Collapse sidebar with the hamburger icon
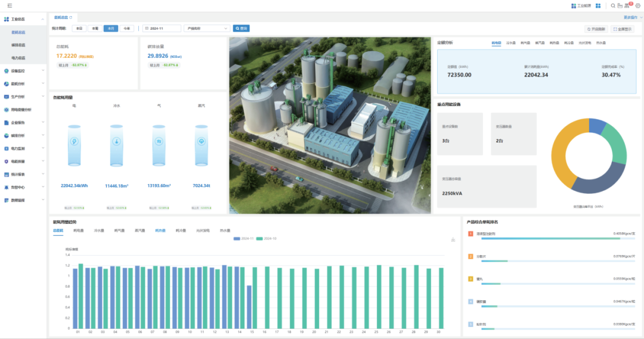The image size is (644, 339). pyautogui.click(x=10, y=5)
